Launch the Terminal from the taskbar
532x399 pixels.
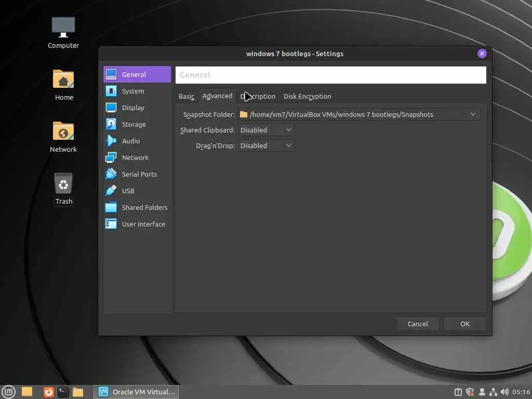pos(63,392)
